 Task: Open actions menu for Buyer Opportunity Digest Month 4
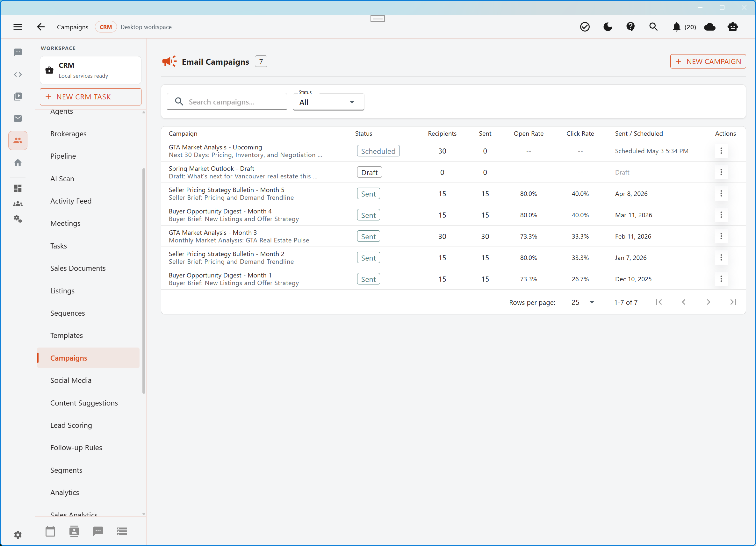(x=721, y=215)
